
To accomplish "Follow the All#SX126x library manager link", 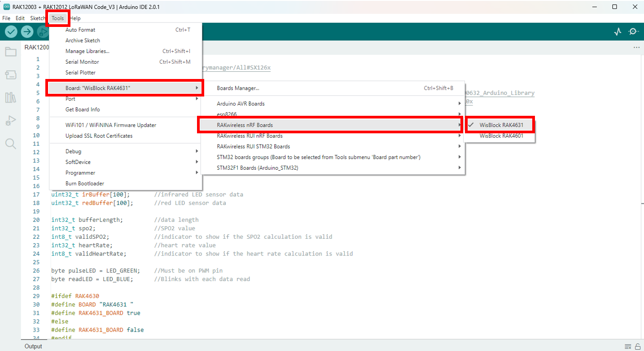I will pos(237,68).
